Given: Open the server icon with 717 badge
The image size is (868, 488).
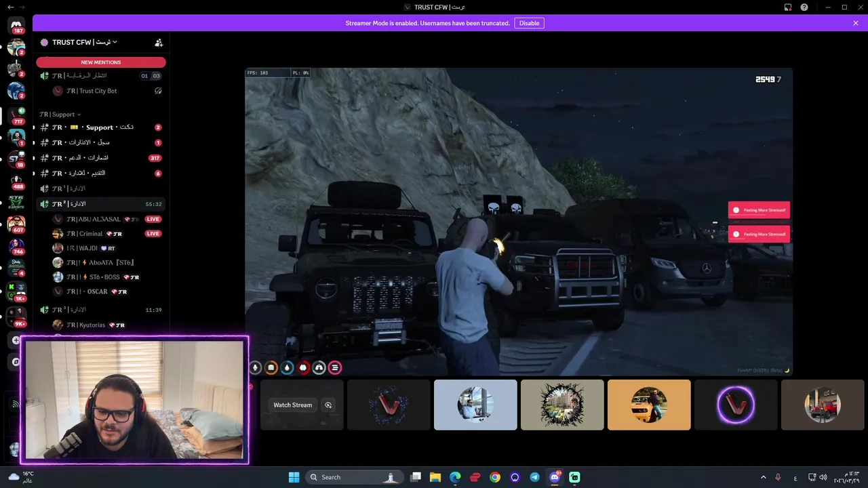Looking at the screenshot, I should click(16, 114).
